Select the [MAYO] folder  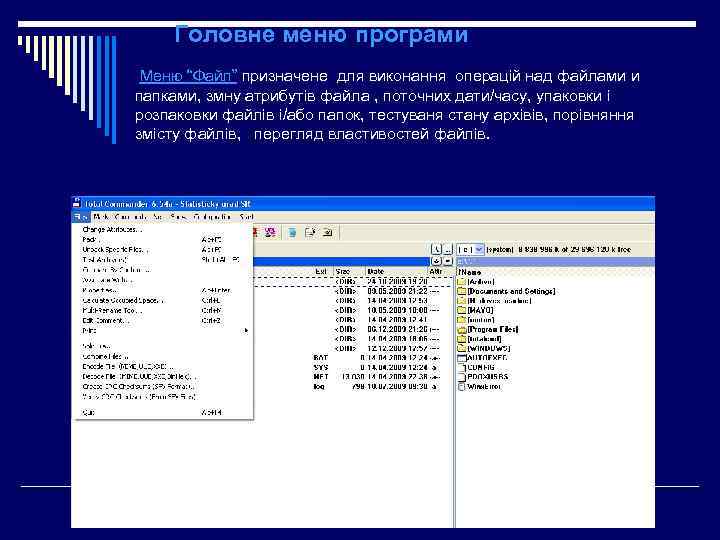tap(476, 310)
